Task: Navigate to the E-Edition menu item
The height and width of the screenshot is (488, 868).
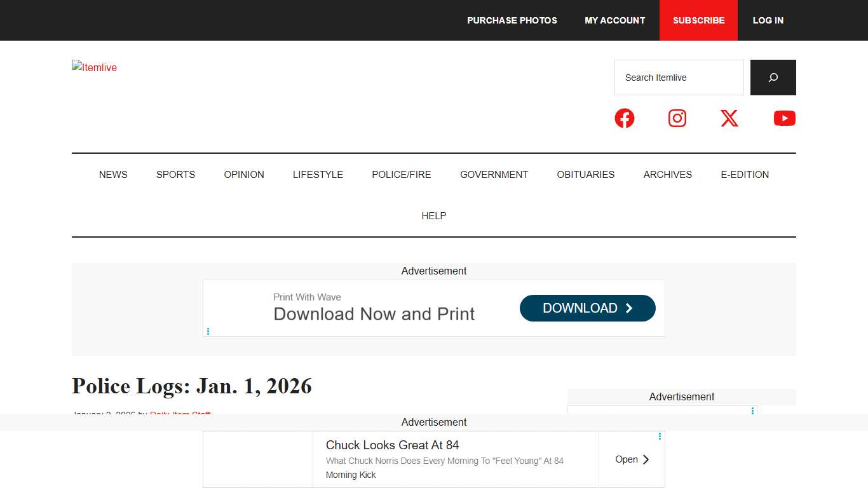Action: pyautogui.click(x=744, y=175)
